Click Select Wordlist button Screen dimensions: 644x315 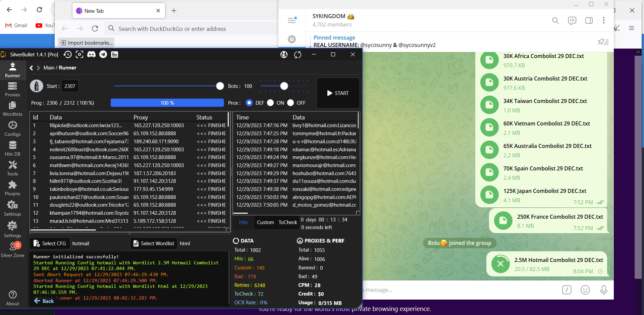coord(154,244)
